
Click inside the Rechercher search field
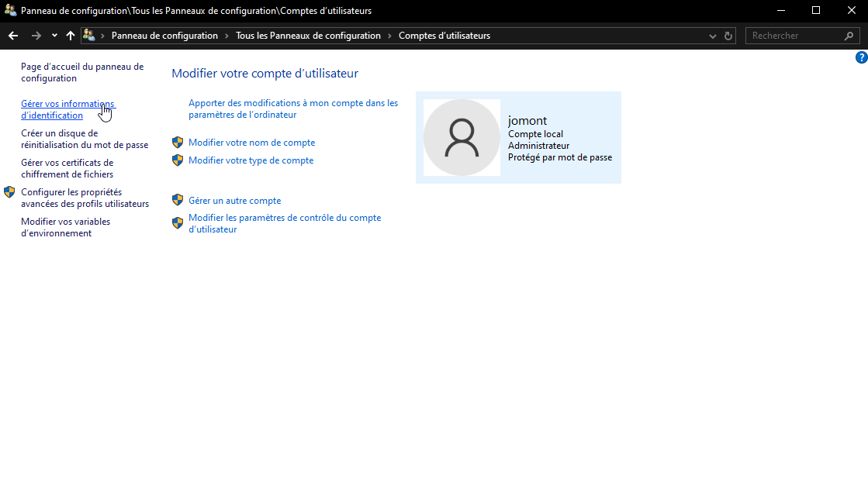coord(795,36)
